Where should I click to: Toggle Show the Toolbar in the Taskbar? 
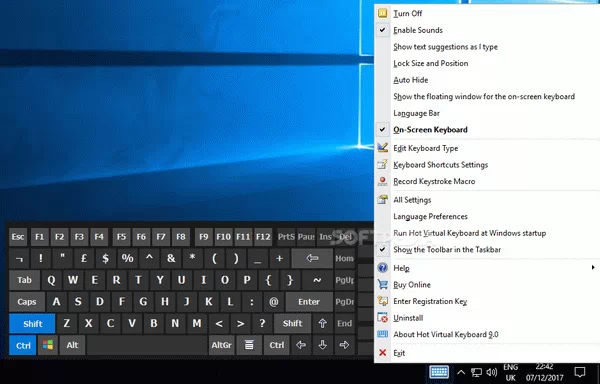[x=487, y=249]
